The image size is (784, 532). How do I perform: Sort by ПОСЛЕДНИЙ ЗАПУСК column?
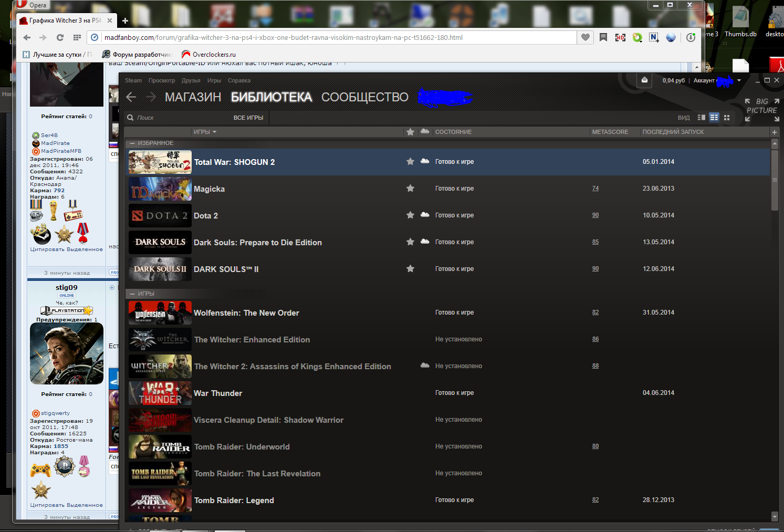(x=673, y=132)
